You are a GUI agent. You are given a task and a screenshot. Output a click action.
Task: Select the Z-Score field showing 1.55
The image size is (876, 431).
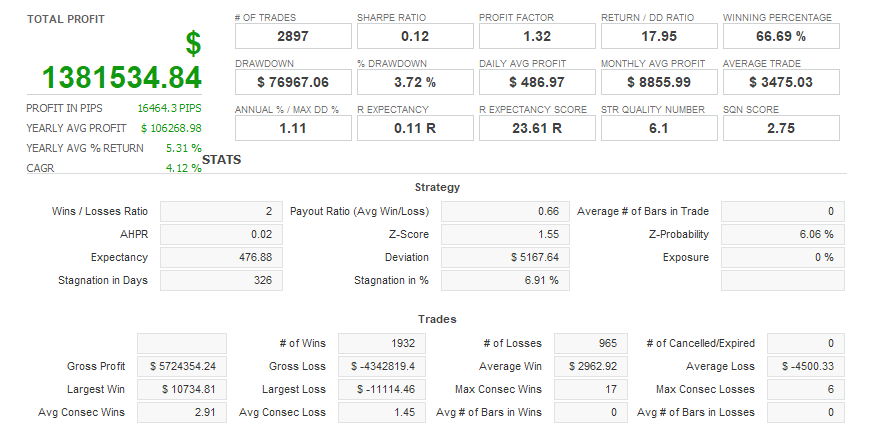(x=502, y=234)
